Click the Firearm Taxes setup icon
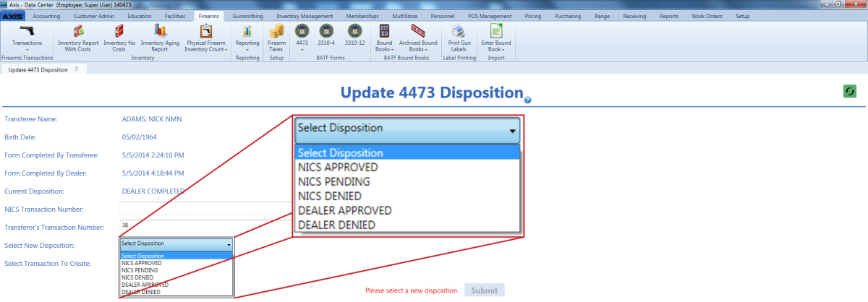 click(276, 38)
